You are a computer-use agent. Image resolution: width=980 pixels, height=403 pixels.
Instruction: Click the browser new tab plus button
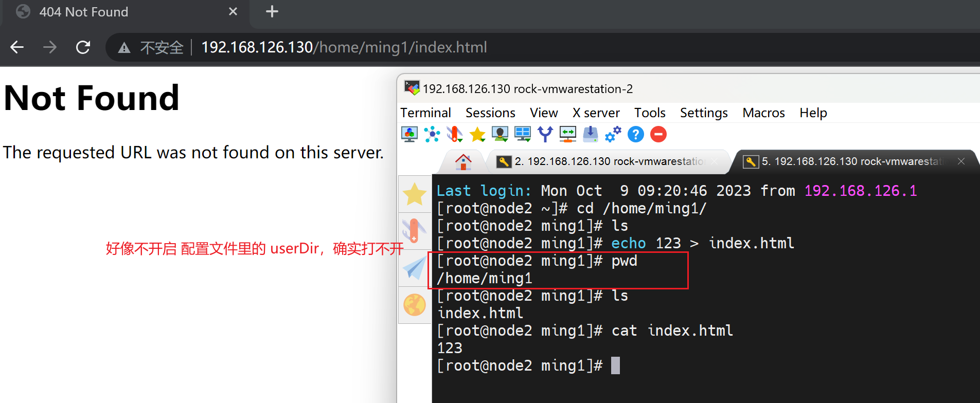click(x=272, y=11)
